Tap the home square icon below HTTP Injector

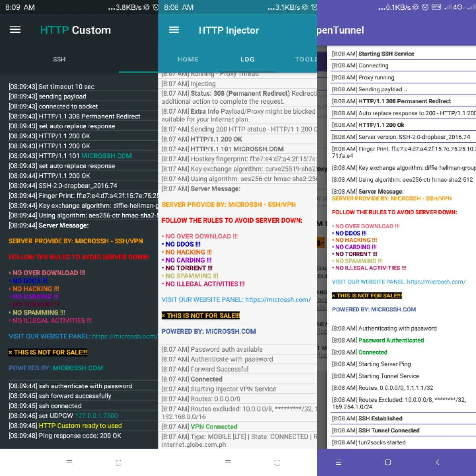[x=277, y=462]
